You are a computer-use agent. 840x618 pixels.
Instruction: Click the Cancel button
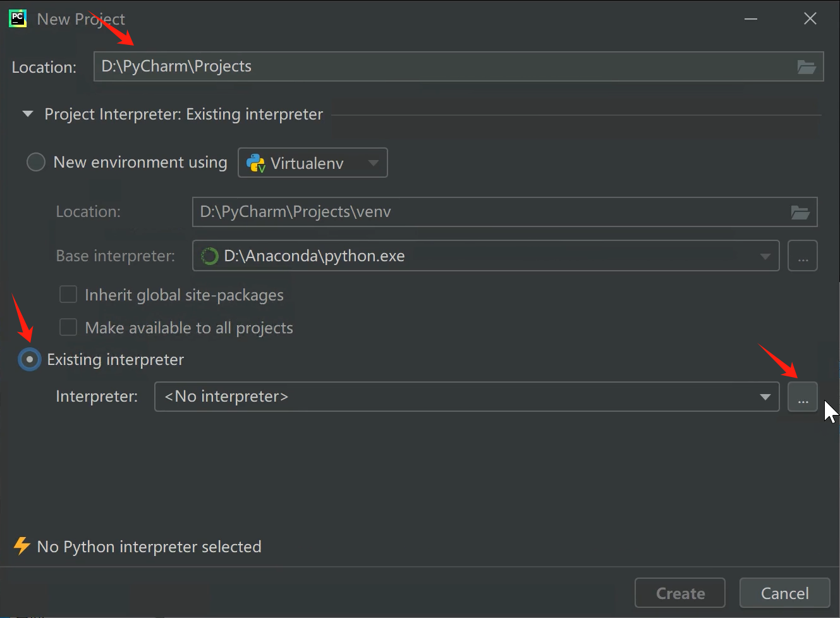click(x=784, y=593)
